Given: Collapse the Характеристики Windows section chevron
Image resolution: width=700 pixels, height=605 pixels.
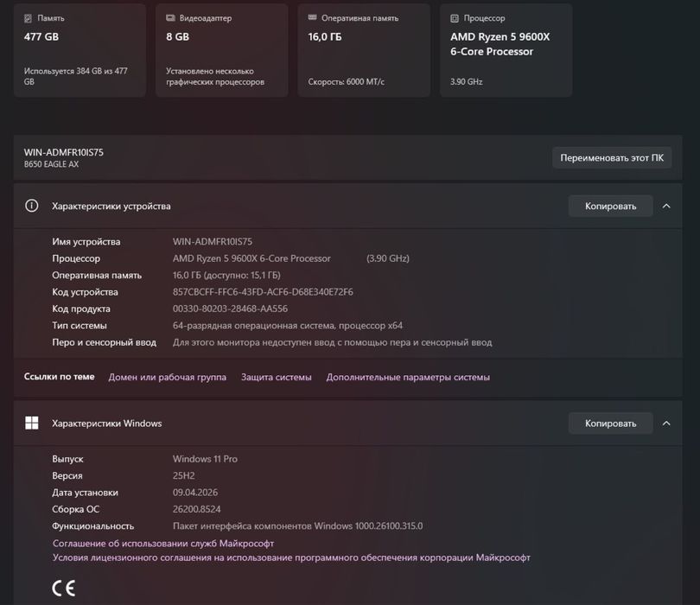Looking at the screenshot, I should tap(666, 423).
